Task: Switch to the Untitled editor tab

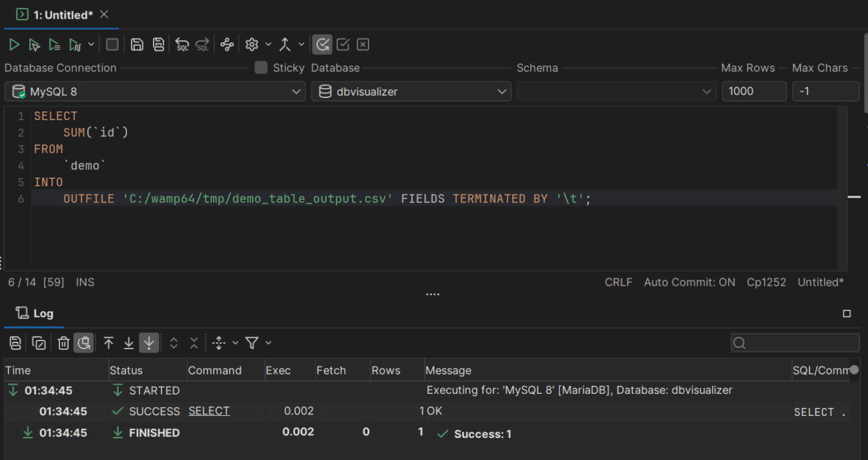Action: pyautogui.click(x=53, y=15)
